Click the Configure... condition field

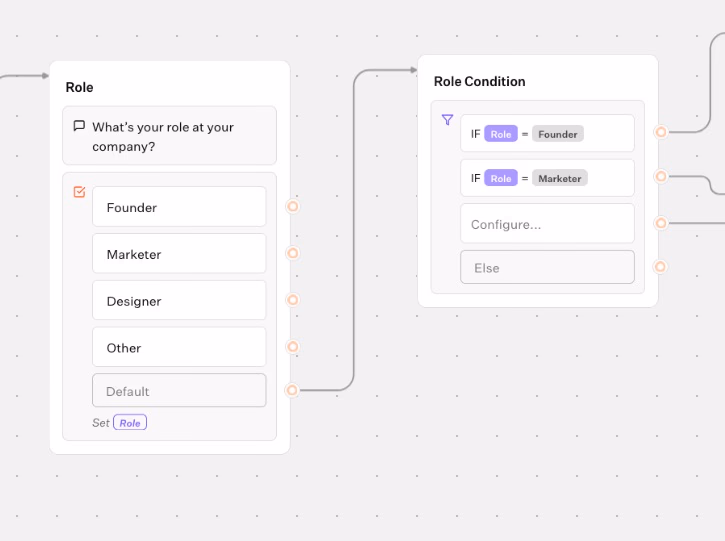click(547, 224)
